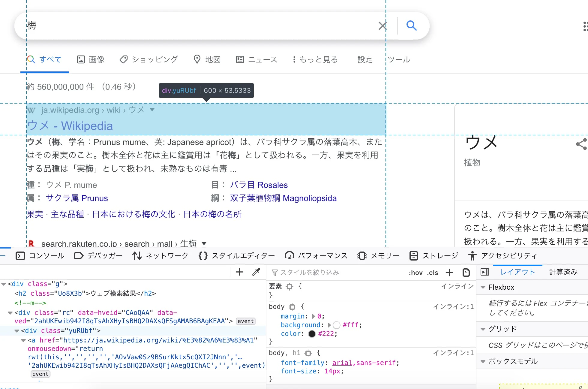Image resolution: width=588 pixels, height=389 pixels.
Task: Click the #fff background color swatch
Action: tap(337, 325)
